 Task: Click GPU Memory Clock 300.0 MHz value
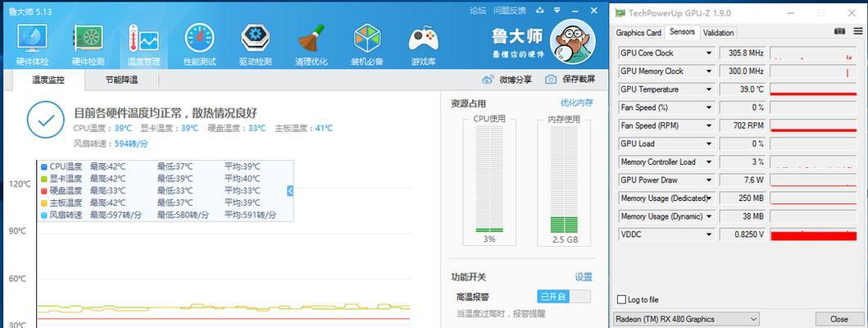tap(743, 71)
